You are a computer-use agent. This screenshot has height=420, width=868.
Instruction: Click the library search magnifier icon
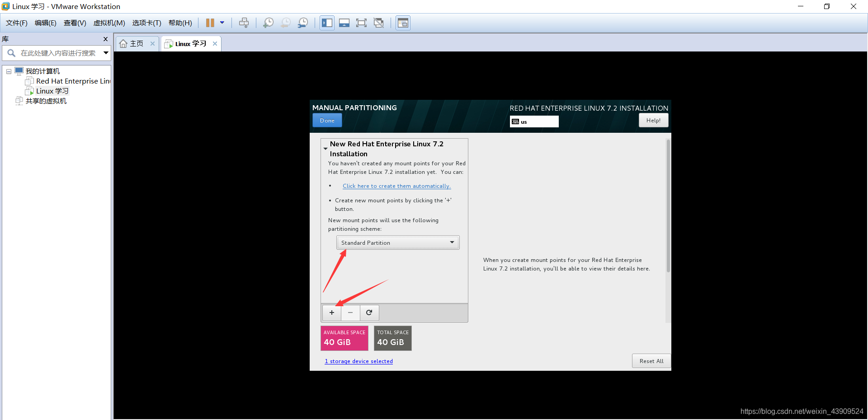(12, 53)
